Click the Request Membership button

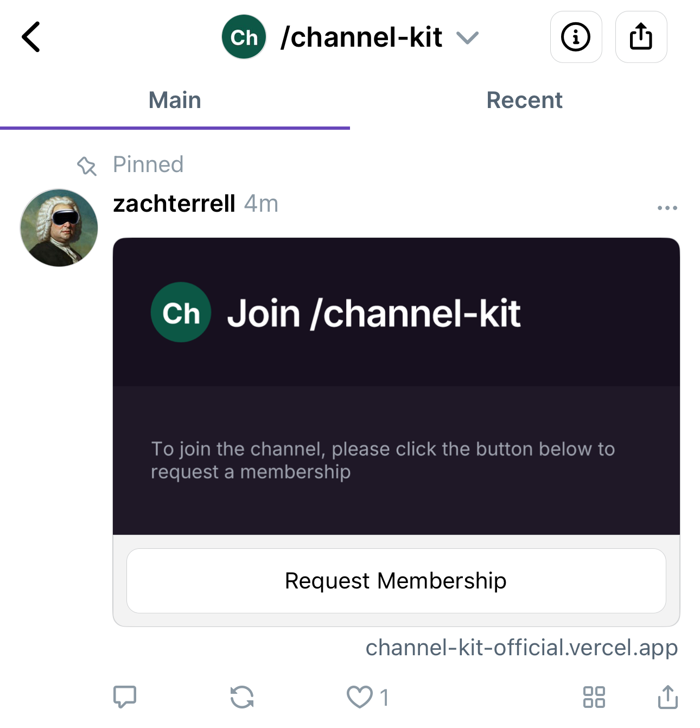point(396,580)
